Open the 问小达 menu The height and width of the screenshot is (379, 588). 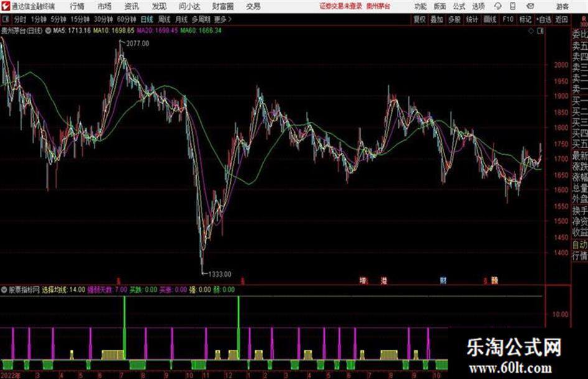tap(189, 6)
